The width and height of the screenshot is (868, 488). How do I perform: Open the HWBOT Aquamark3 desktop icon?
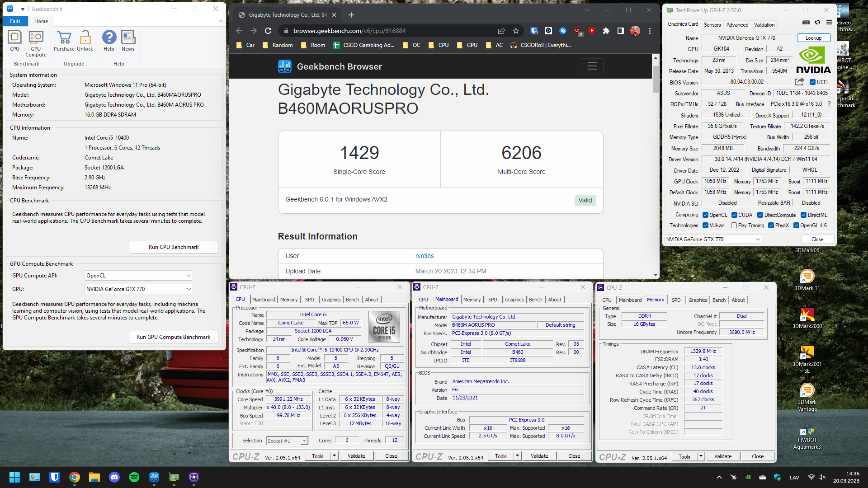(x=807, y=436)
